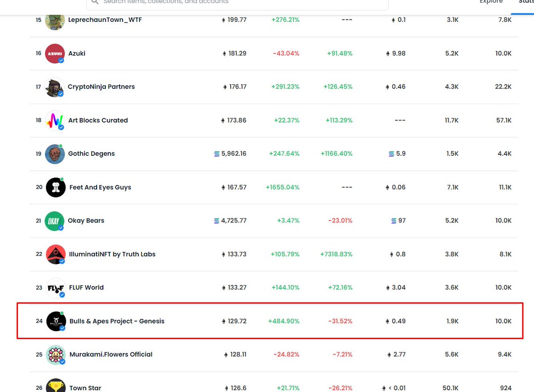Click the -31.52% change for Bulls & Apes

[x=340, y=321]
